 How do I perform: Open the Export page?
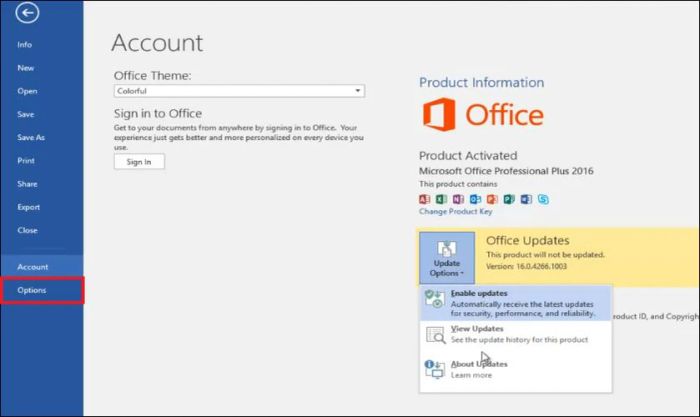pyautogui.click(x=29, y=207)
